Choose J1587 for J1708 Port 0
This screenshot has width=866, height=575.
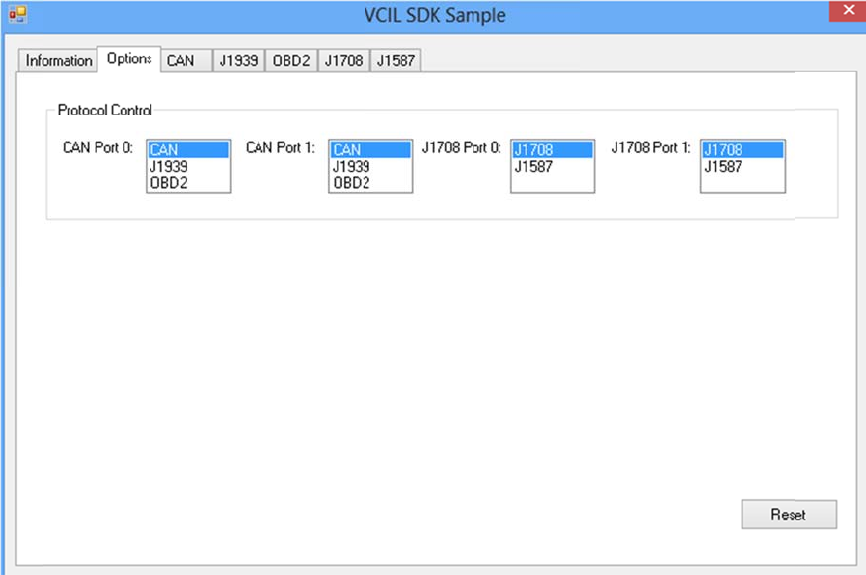tap(552, 166)
